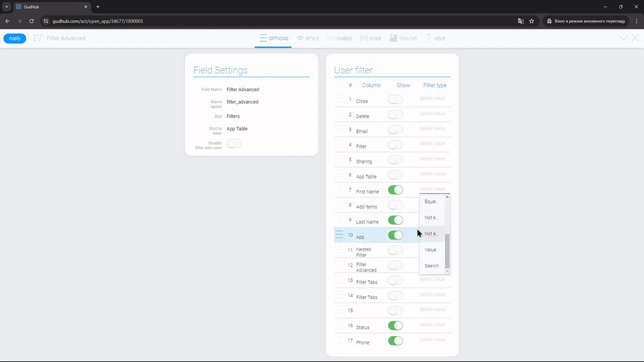Viewport: 644px width, 362px height.
Task: Open Filter type dropdown for First Name
Action: (x=434, y=189)
